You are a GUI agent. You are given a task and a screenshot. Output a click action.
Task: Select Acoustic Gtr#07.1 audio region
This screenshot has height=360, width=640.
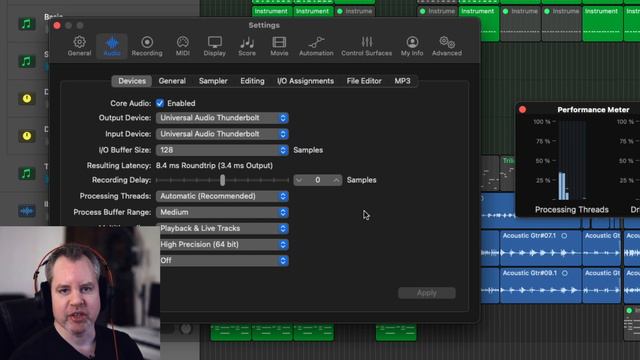click(540, 248)
